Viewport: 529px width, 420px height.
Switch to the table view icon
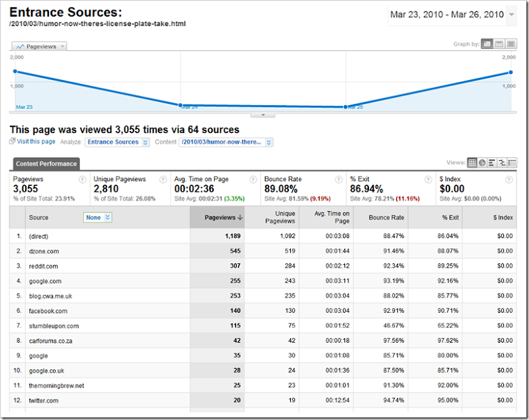coord(472,163)
